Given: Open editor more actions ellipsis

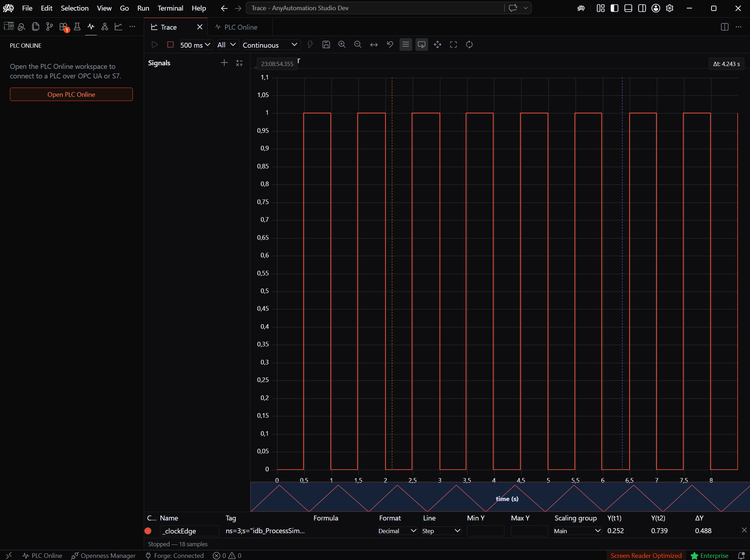Looking at the screenshot, I should point(738,27).
